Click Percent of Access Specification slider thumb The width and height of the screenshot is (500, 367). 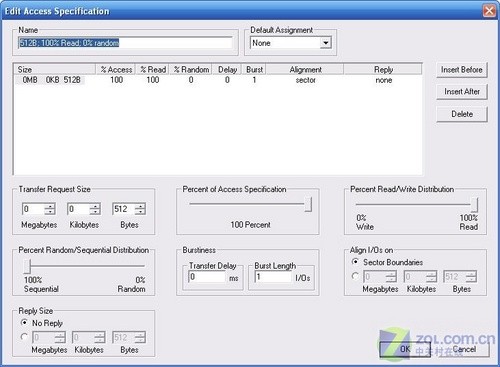(x=308, y=204)
